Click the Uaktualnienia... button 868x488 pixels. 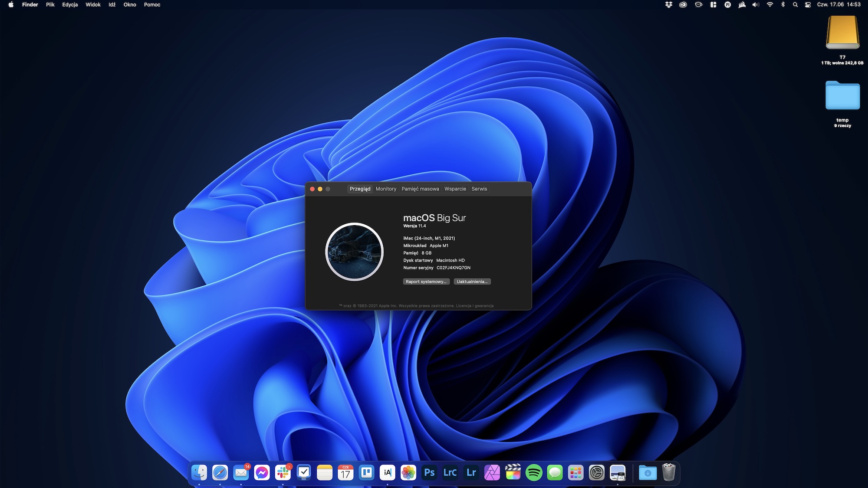pos(472,282)
